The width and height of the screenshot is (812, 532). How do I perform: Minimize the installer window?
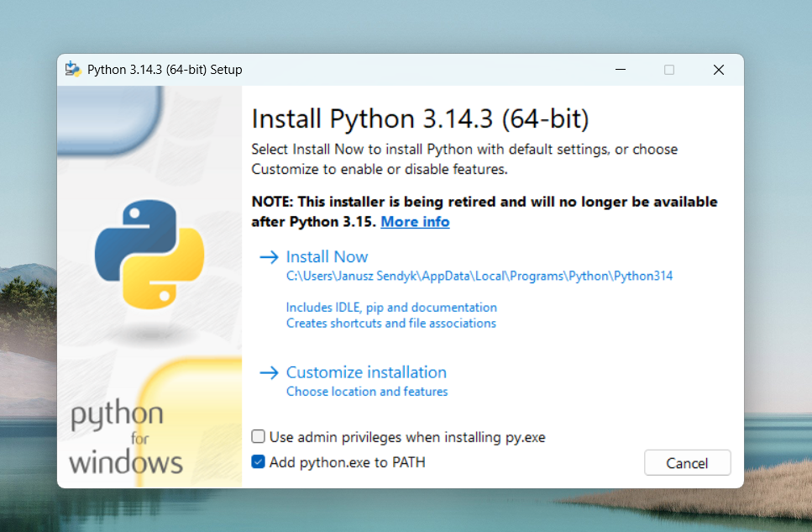[x=621, y=70]
